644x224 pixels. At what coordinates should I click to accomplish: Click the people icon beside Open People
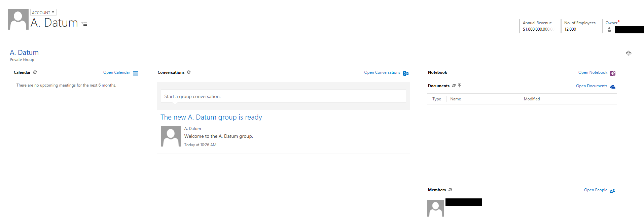pos(613,191)
